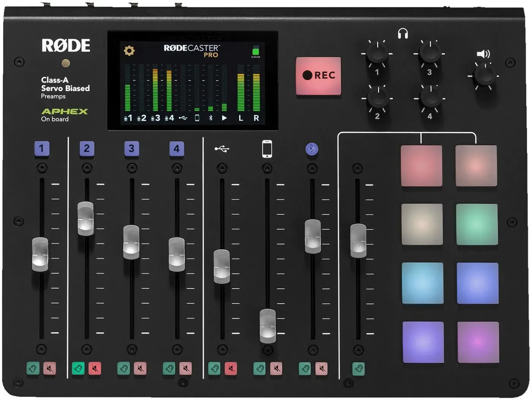Screen dimensions: 532x400
Task: Select the blue channel 4 button
Action: click(177, 149)
